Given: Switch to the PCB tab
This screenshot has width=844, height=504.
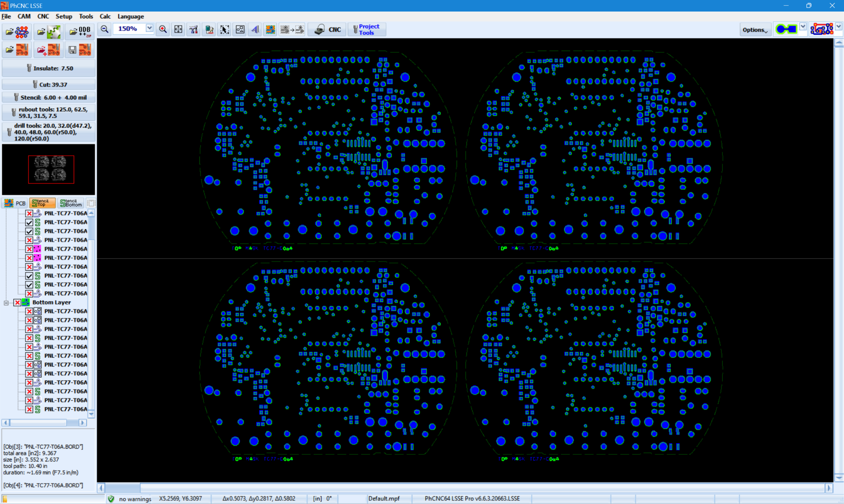Looking at the screenshot, I should 15,203.
